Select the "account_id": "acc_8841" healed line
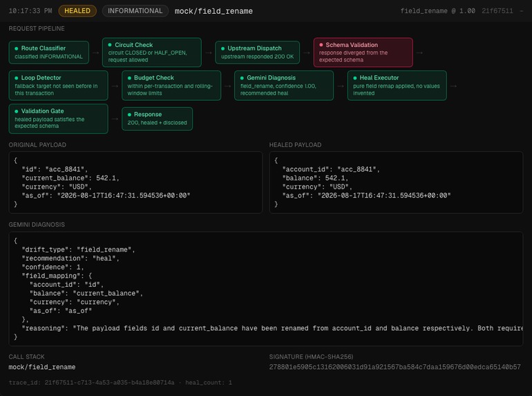The image size is (532, 396). 331,169
